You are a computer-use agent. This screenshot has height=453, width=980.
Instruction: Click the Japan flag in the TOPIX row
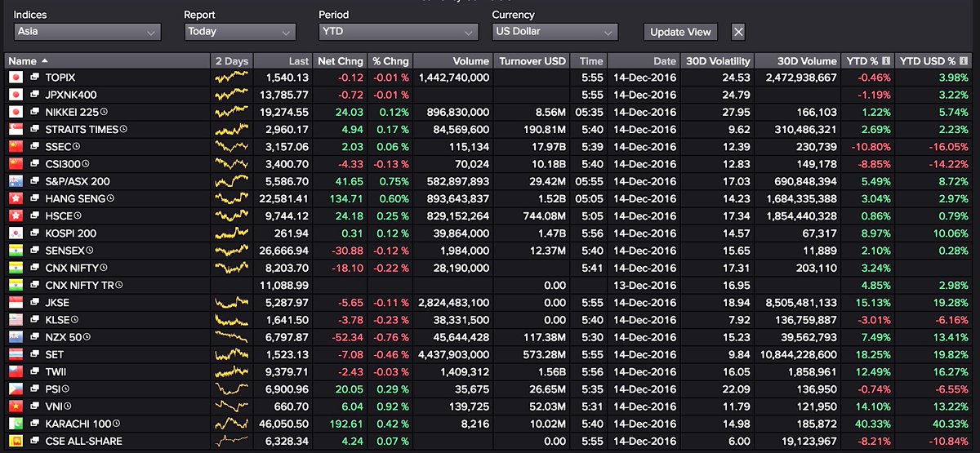(14, 78)
